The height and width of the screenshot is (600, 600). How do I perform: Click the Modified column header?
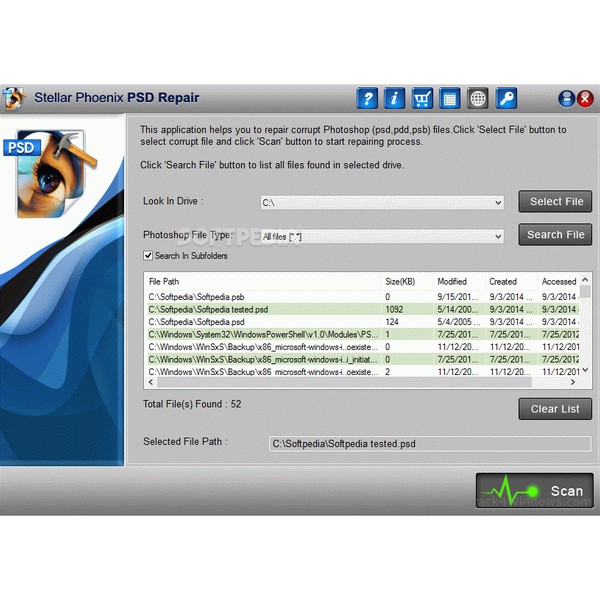pos(459,282)
